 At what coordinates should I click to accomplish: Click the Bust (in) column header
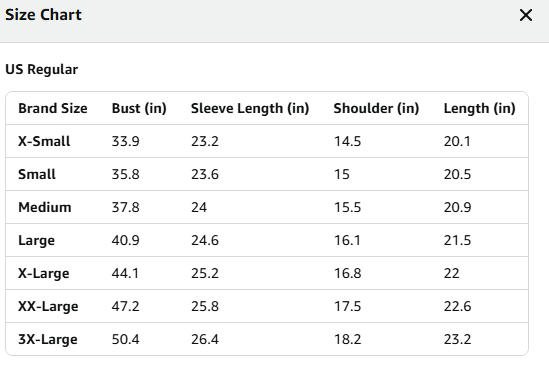(139, 108)
